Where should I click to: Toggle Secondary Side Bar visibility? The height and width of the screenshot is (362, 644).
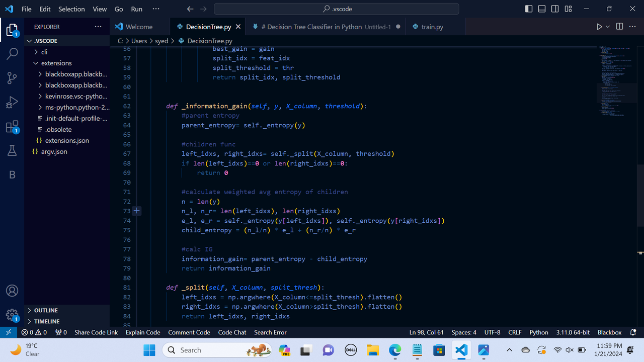[555, 9]
